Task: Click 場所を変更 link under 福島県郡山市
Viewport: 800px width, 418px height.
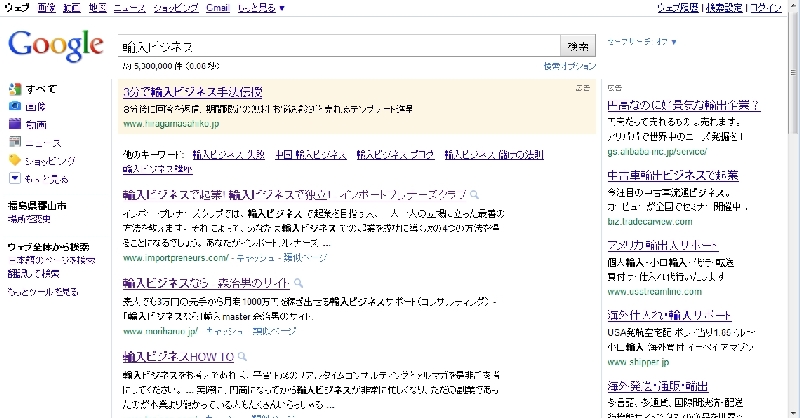Action: click(x=29, y=219)
